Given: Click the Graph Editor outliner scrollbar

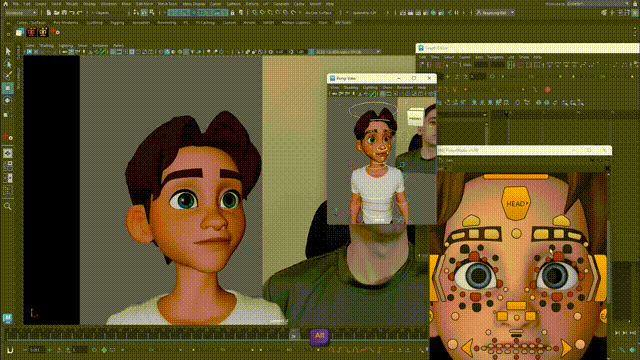Looking at the screenshot, I should [486, 133].
